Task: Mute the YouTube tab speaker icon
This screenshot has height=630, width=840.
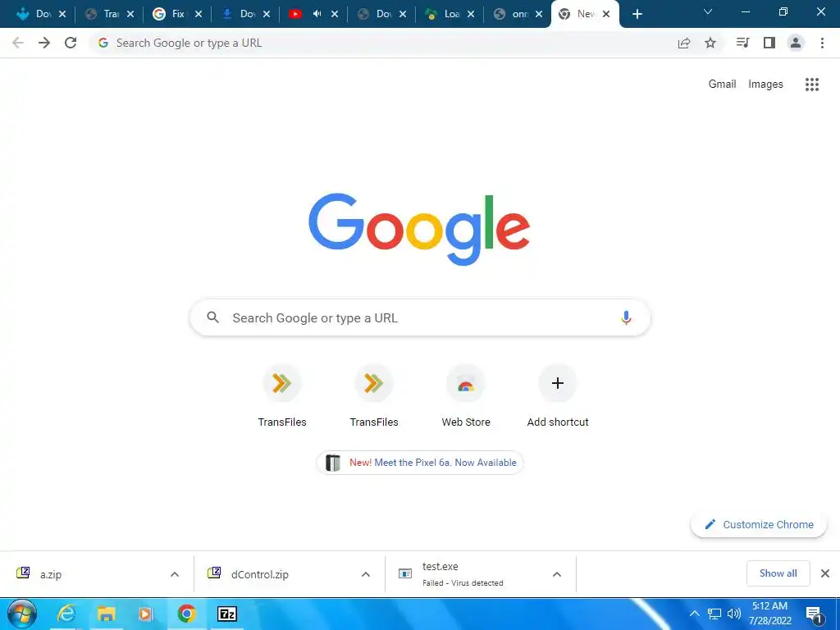Action: tap(317, 14)
